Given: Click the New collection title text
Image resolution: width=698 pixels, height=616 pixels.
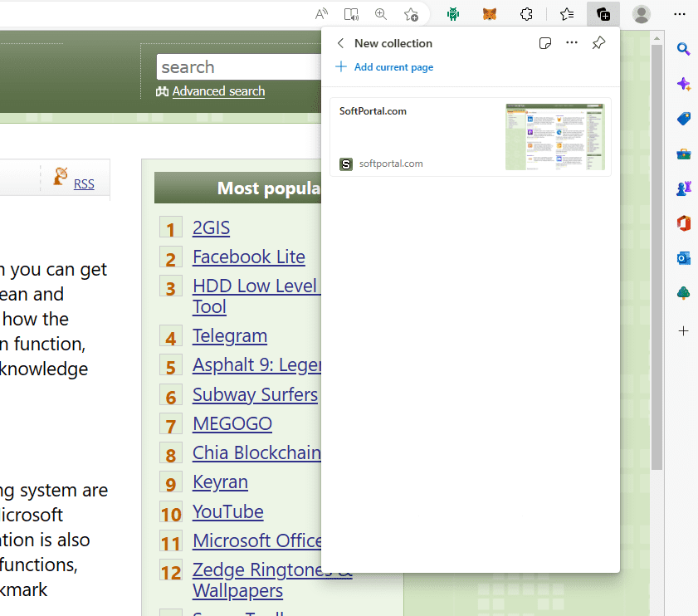Looking at the screenshot, I should 393,43.
